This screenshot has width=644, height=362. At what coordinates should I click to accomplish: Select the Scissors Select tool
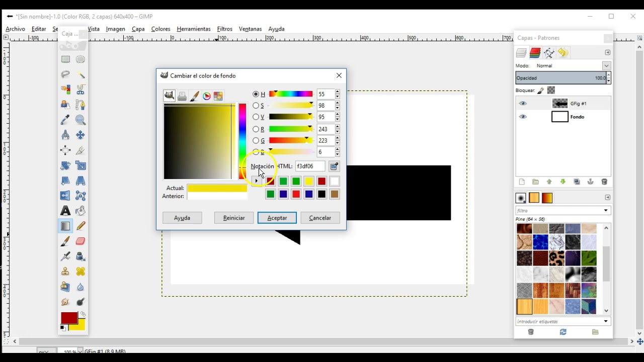(x=80, y=89)
